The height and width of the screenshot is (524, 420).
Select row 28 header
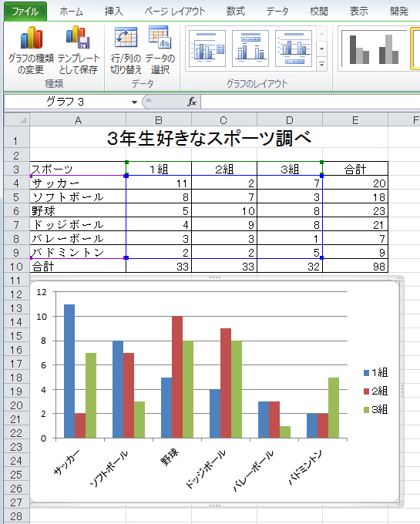click(x=16, y=516)
